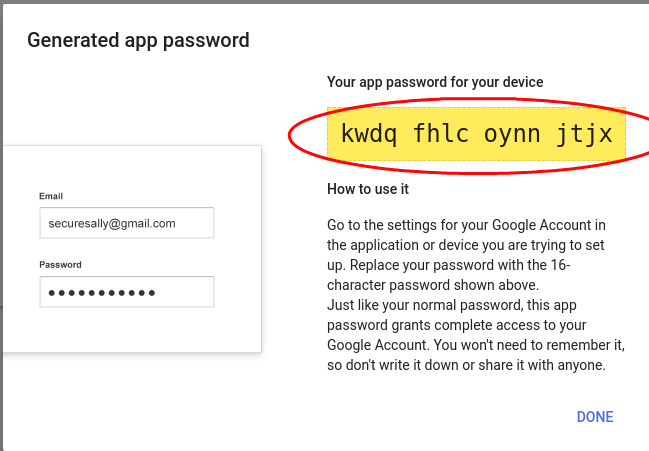This screenshot has height=451, width=649.
Task: Click the DONE button
Action: [x=595, y=417]
